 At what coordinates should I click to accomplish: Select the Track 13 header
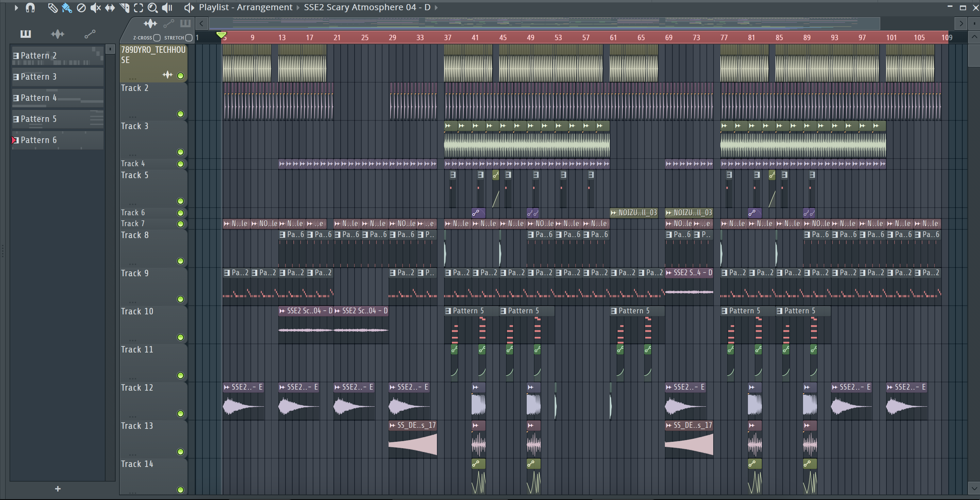(x=153, y=439)
